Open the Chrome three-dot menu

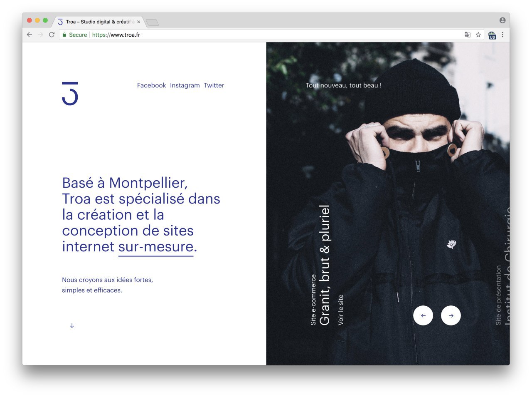[x=502, y=35]
